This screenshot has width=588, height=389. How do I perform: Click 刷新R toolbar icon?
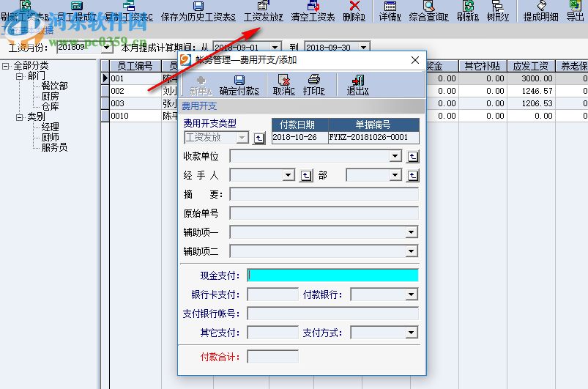[468, 6]
